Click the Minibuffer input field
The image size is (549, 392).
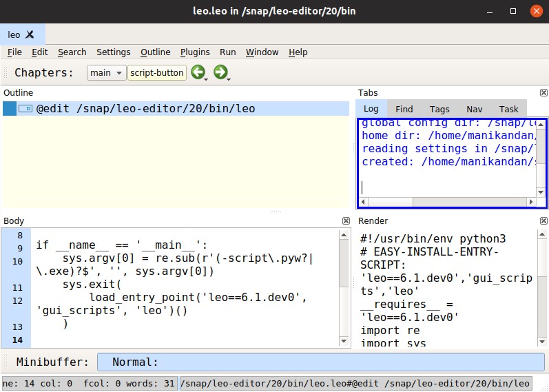click(321, 362)
